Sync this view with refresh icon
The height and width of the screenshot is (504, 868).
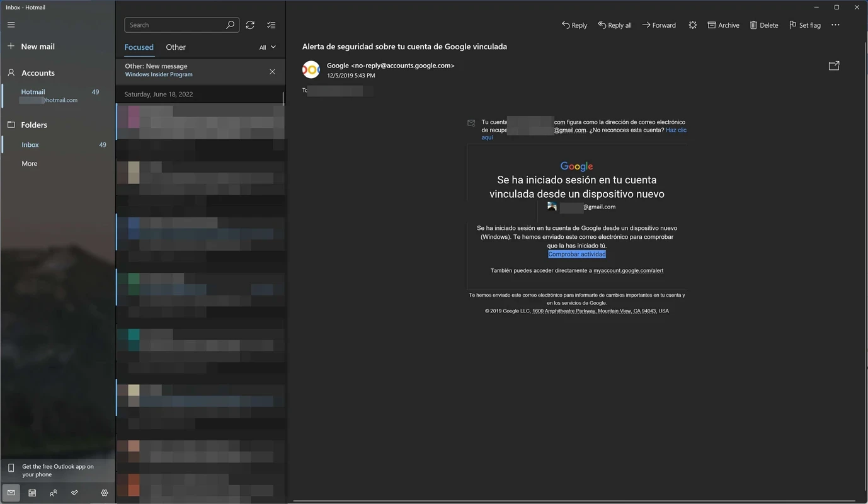pos(250,25)
